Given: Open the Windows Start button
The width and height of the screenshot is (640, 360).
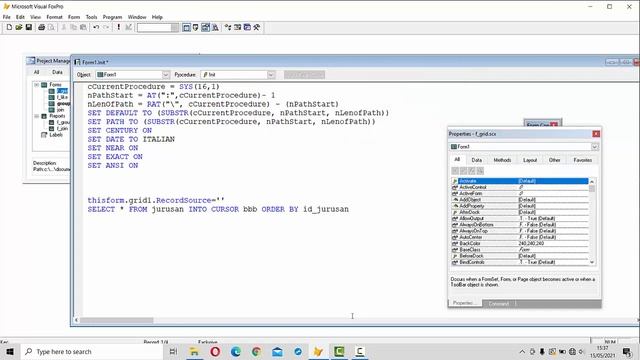Looking at the screenshot, I should point(10,351).
